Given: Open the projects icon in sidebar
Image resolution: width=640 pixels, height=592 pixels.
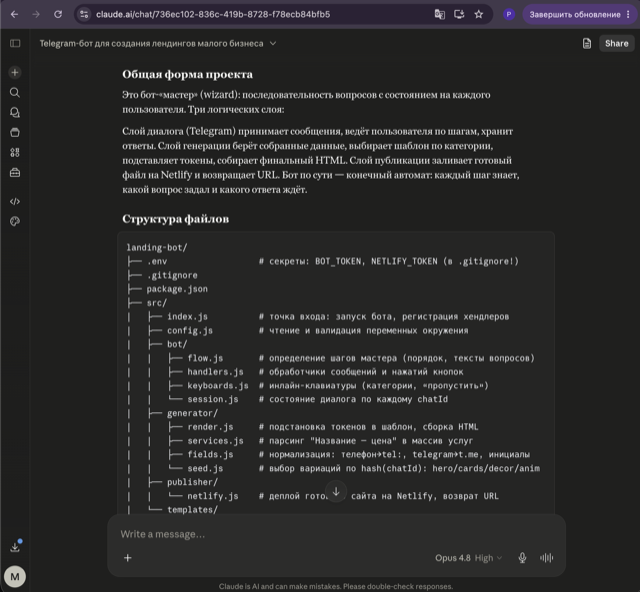Looking at the screenshot, I should coord(15,132).
